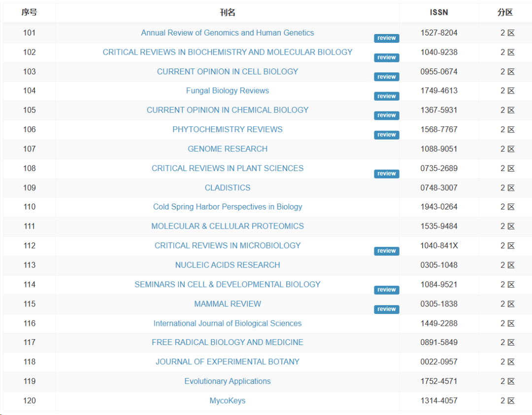Select ISSN value 0955-0674
The height and width of the screenshot is (415, 532).
point(439,71)
